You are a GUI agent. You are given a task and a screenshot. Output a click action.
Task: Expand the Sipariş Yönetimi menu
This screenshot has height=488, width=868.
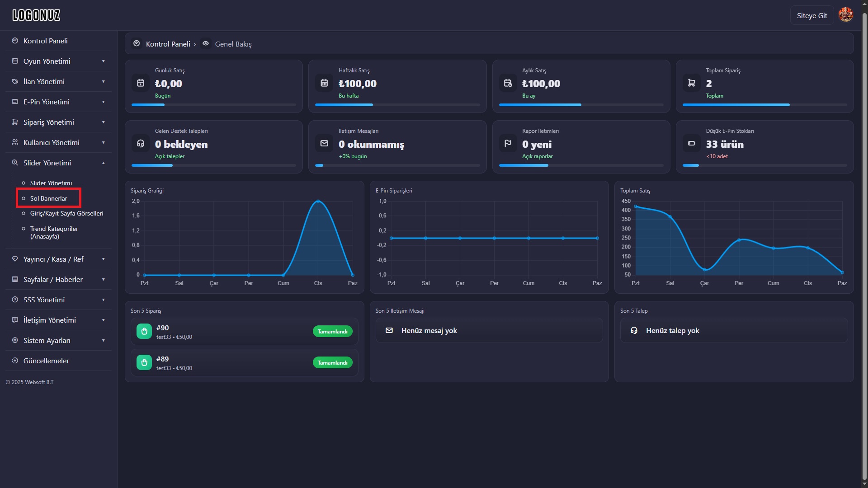tap(58, 122)
